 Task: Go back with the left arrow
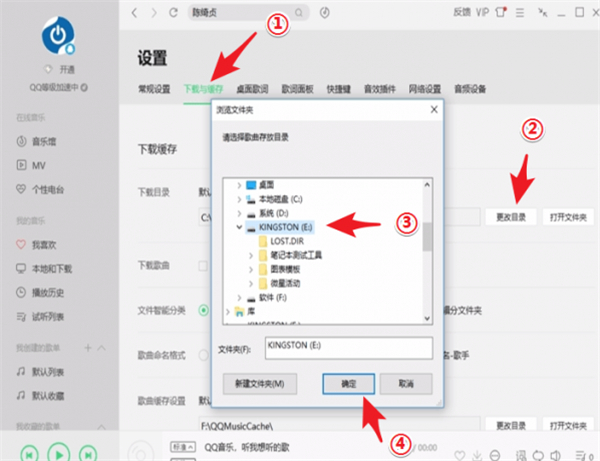(x=134, y=13)
